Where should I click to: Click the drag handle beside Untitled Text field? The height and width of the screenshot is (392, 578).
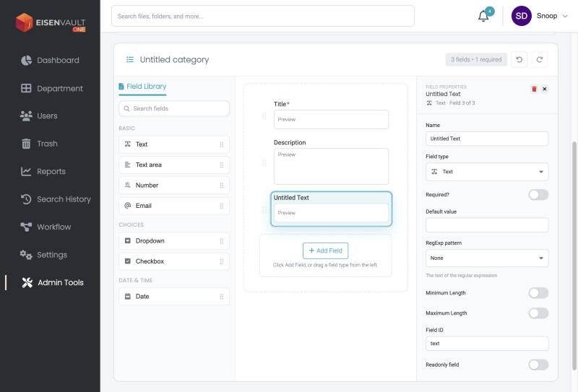click(264, 210)
